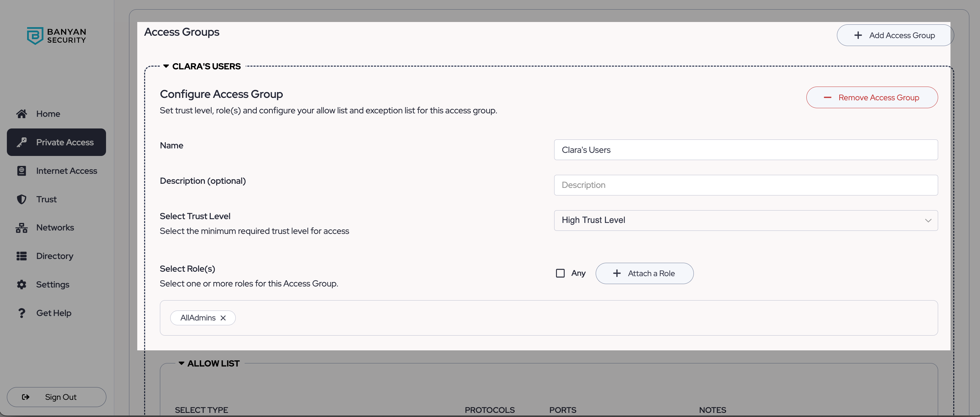
Task: Click the Networks topology icon
Action: click(22, 228)
